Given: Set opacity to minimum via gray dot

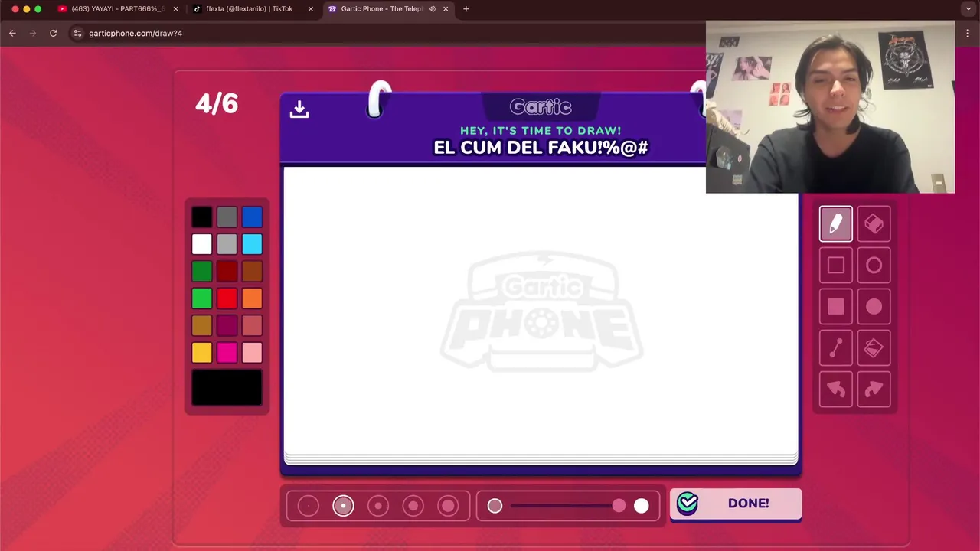Looking at the screenshot, I should click(495, 506).
